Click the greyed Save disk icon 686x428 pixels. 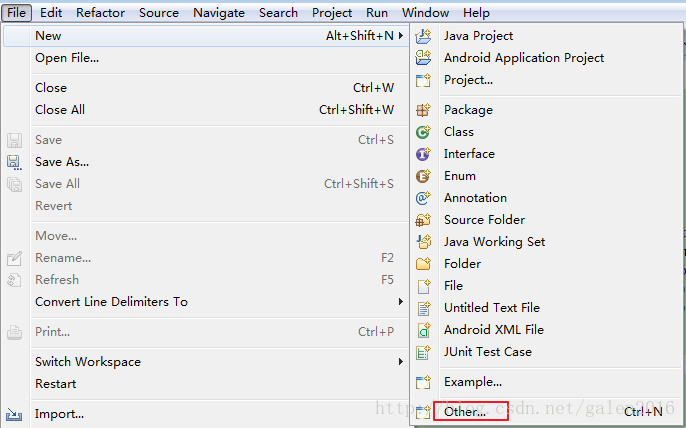tap(14, 140)
